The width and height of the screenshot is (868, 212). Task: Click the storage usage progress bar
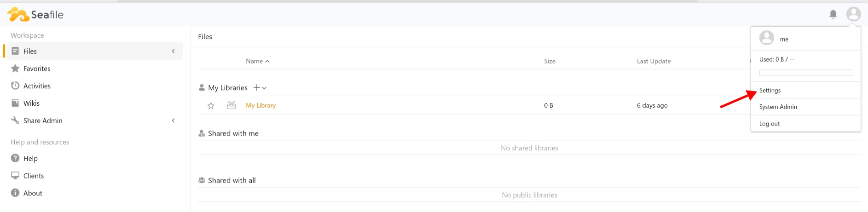click(x=805, y=73)
